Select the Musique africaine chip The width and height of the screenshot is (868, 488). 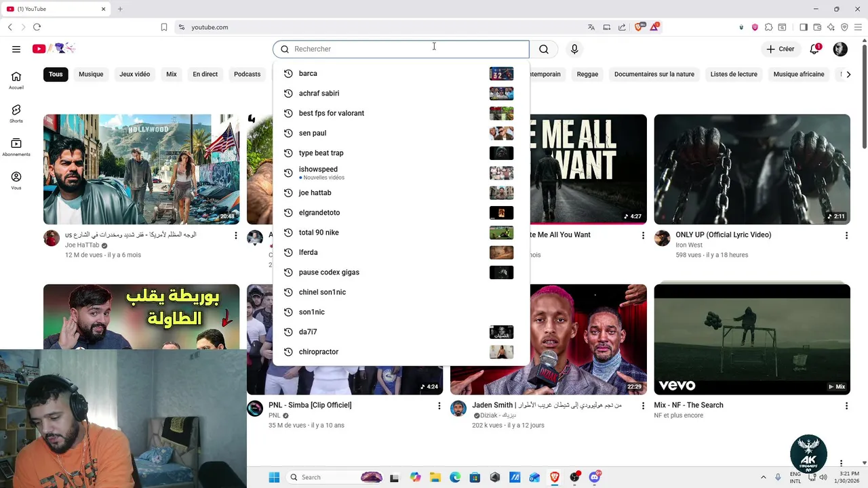(x=799, y=74)
